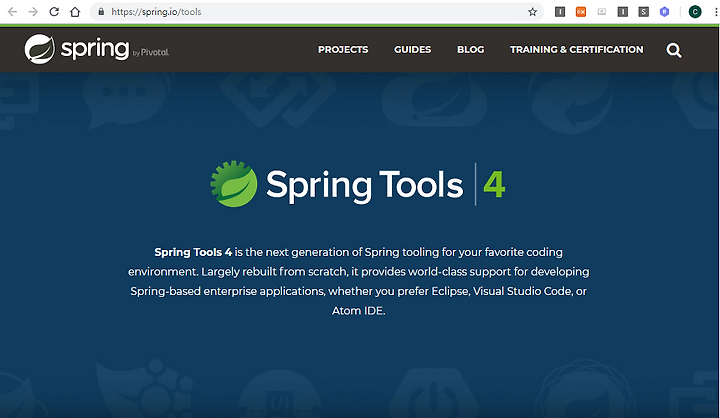Open the browser home page

[x=75, y=12]
